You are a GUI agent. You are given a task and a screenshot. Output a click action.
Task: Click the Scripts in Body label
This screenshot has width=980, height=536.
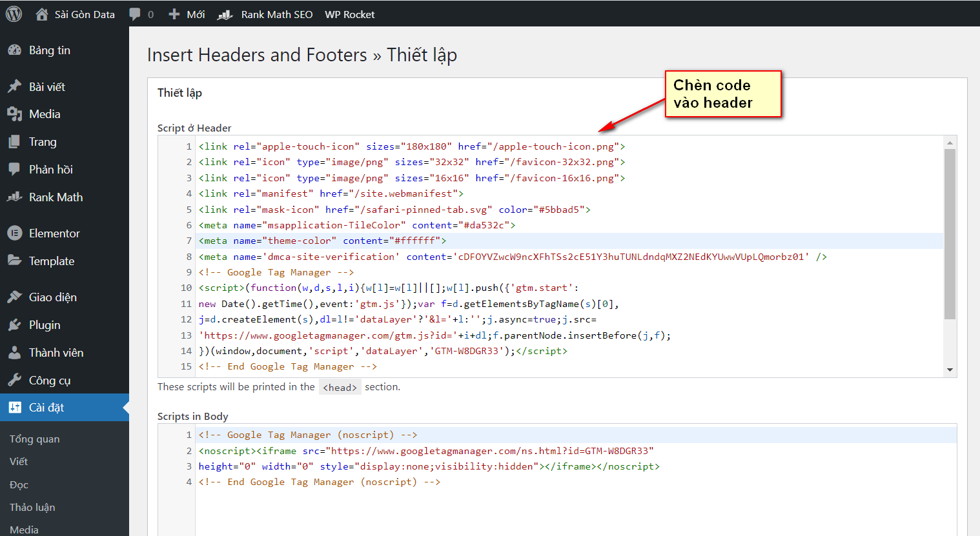[x=193, y=417]
